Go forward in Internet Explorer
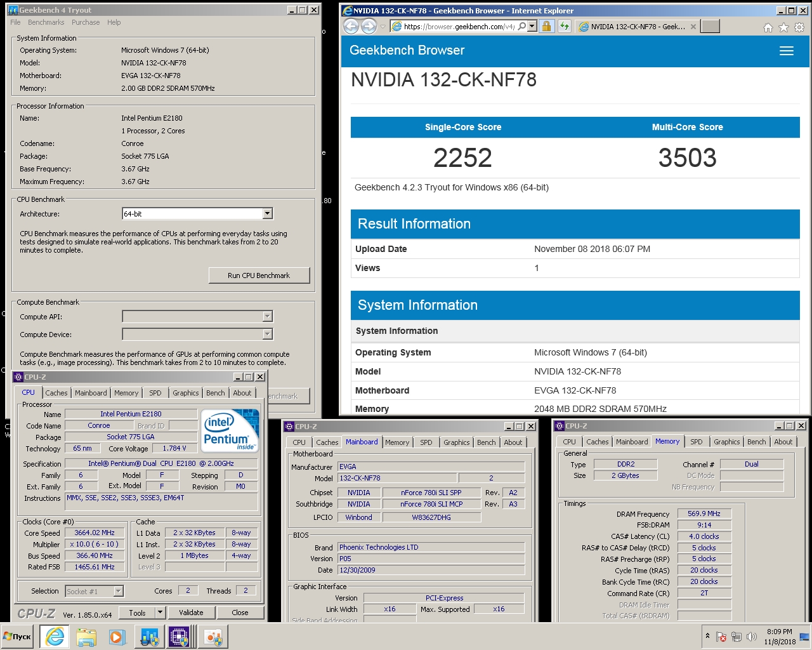 click(369, 27)
